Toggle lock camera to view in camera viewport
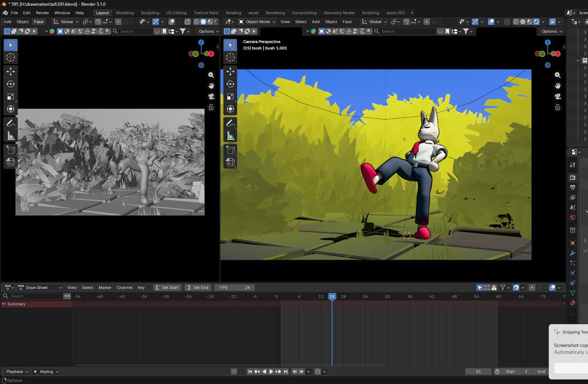 tap(558, 107)
